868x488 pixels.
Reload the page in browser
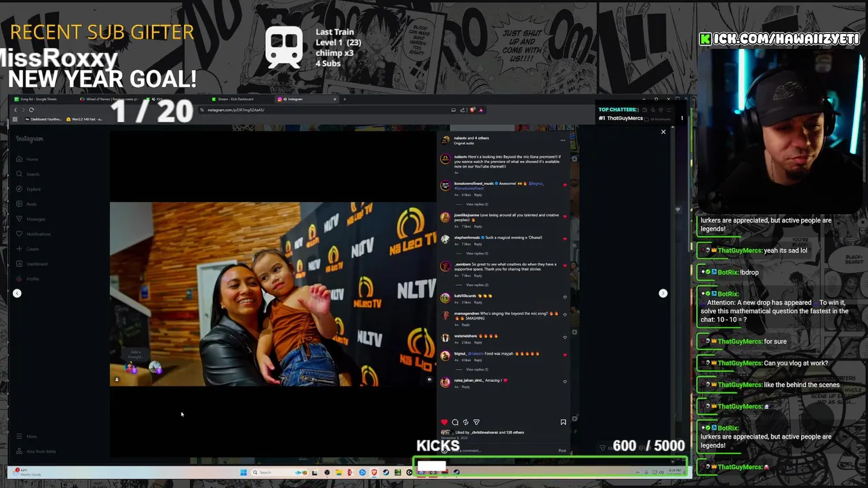31,110
